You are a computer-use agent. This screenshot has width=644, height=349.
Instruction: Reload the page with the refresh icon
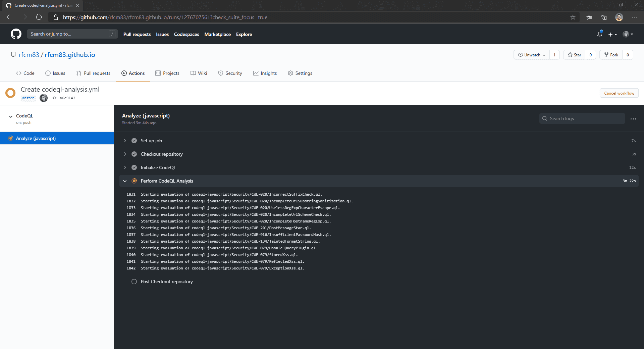click(x=39, y=17)
